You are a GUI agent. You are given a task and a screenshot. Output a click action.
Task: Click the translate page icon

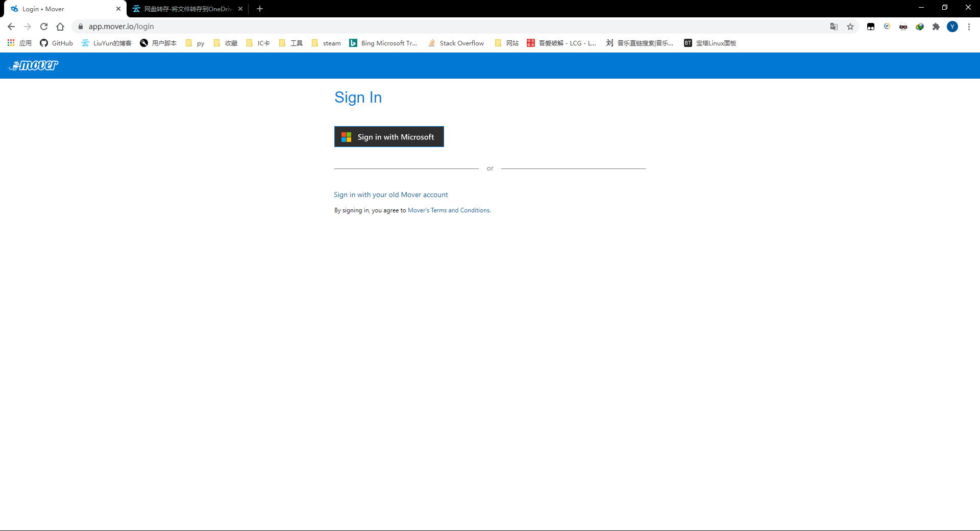pyautogui.click(x=834, y=27)
